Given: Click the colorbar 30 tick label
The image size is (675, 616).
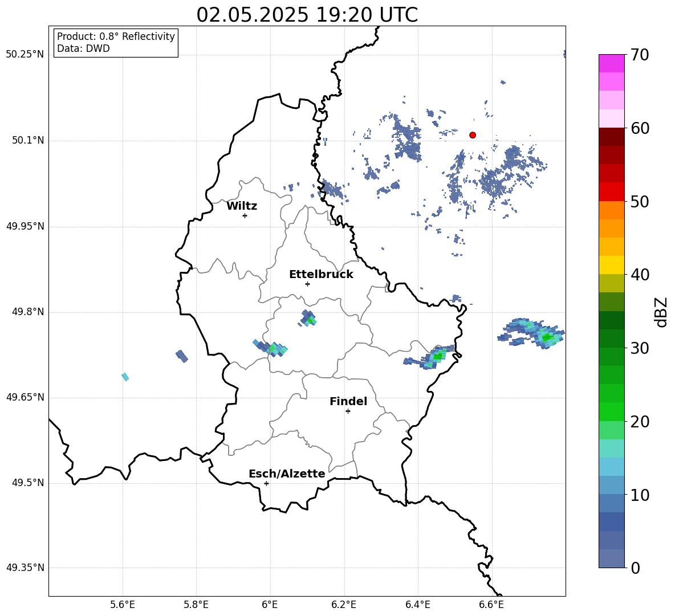Looking at the screenshot, I should (x=640, y=348).
